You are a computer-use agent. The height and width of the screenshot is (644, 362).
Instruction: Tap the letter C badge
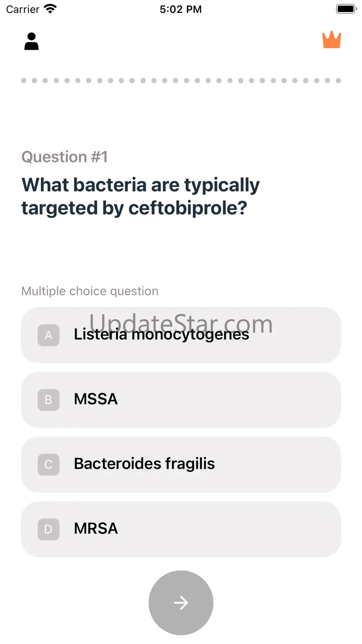pos(48,464)
